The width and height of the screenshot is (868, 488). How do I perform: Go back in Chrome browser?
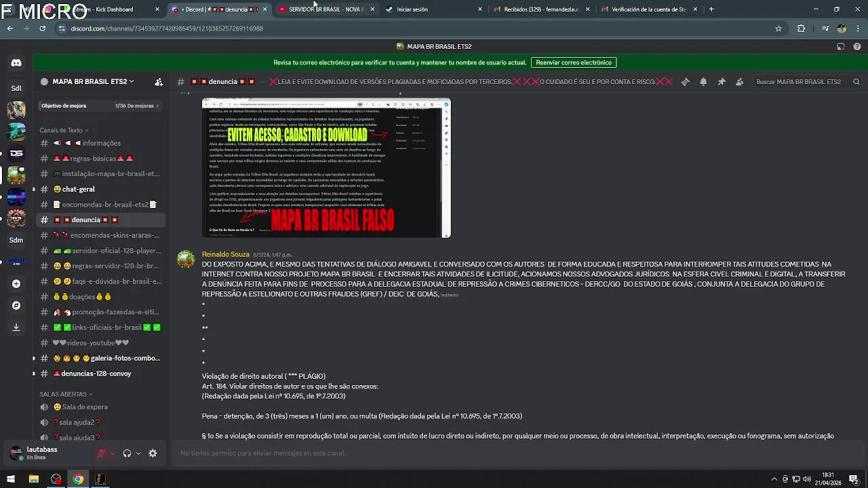(9, 28)
